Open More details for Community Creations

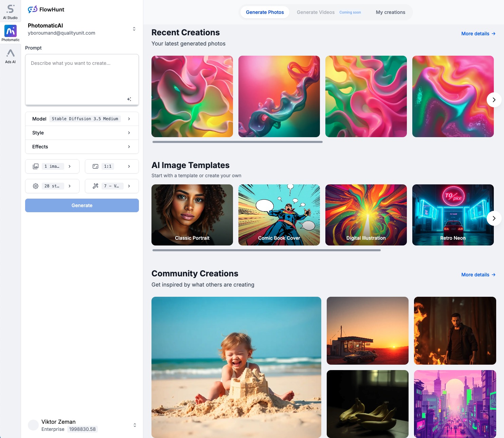click(x=478, y=274)
